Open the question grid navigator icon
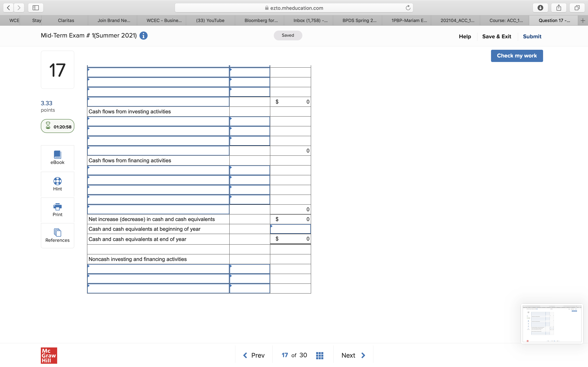This screenshot has height=367, width=588. pyautogui.click(x=320, y=355)
